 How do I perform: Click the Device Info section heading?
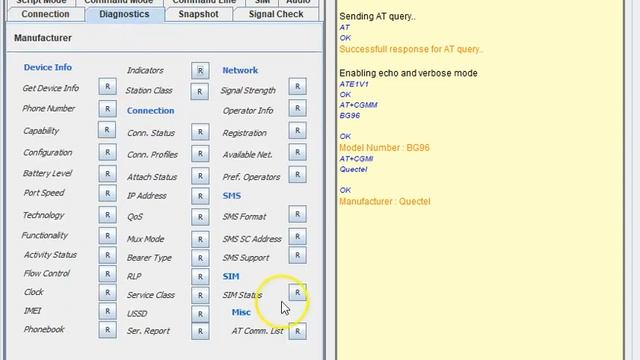[48, 67]
